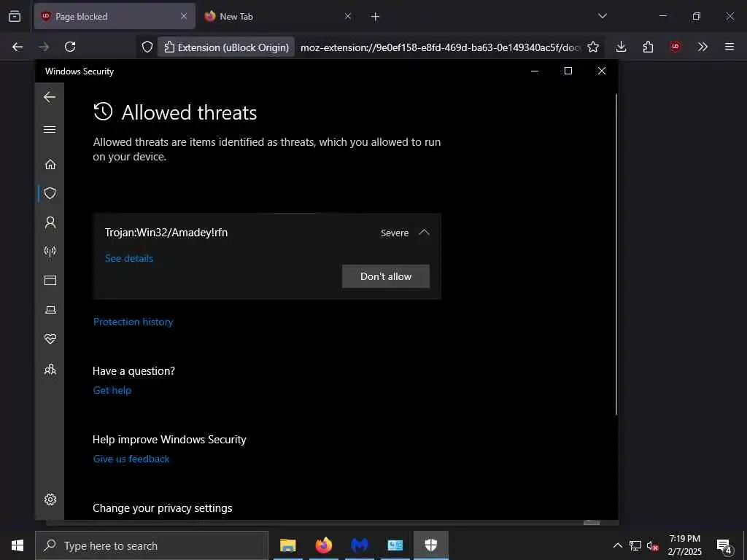The width and height of the screenshot is (747, 560).
Task: Open Device security laptop icon
Action: pos(50,309)
